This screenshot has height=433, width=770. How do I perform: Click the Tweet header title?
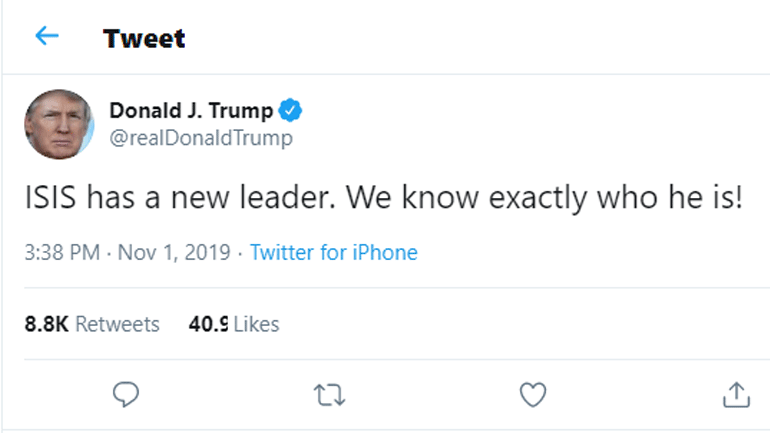click(x=144, y=39)
